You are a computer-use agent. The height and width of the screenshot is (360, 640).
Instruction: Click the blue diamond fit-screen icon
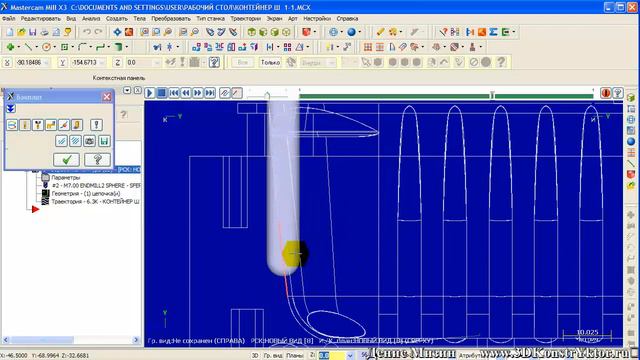pos(118,32)
